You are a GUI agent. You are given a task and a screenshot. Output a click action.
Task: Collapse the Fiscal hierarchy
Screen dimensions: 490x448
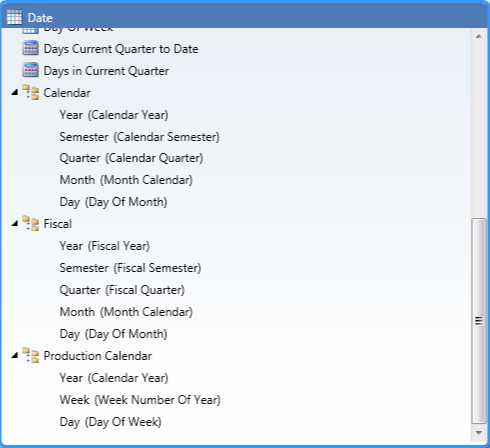14,223
